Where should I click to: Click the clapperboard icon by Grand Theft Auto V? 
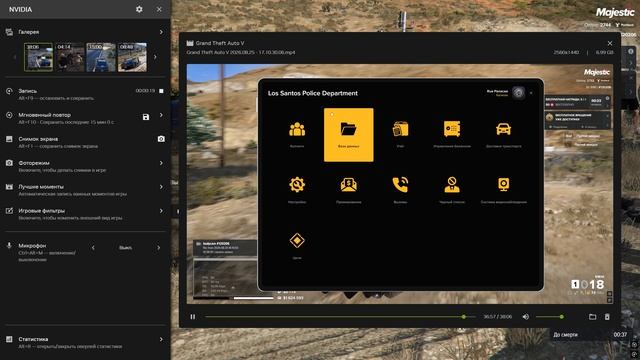(190, 43)
